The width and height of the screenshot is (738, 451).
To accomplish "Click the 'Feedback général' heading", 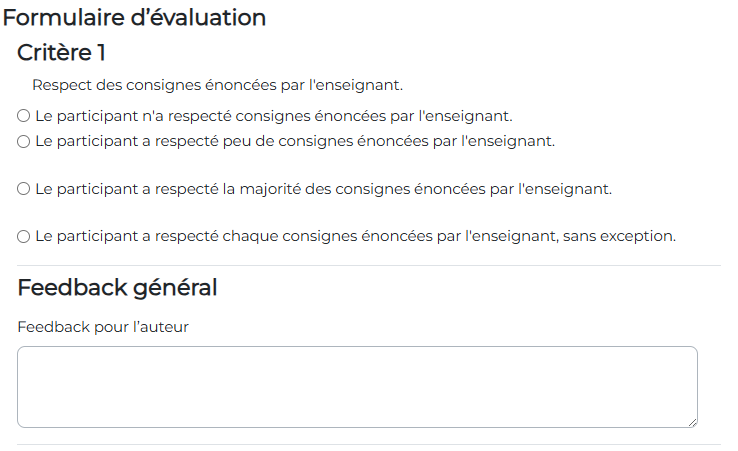I will click(x=117, y=288).
